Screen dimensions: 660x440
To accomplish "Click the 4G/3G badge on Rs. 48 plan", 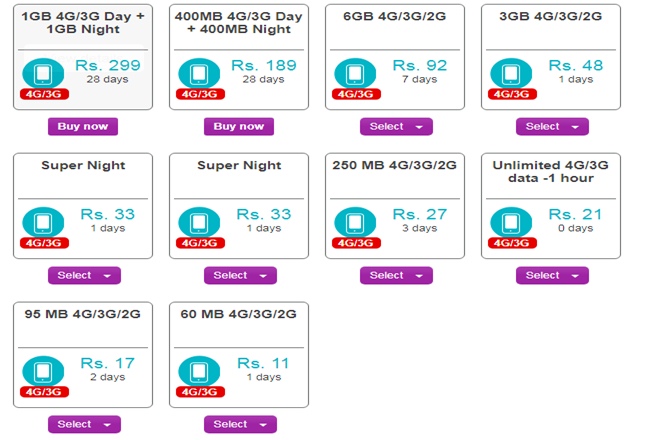I will (x=511, y=94).
